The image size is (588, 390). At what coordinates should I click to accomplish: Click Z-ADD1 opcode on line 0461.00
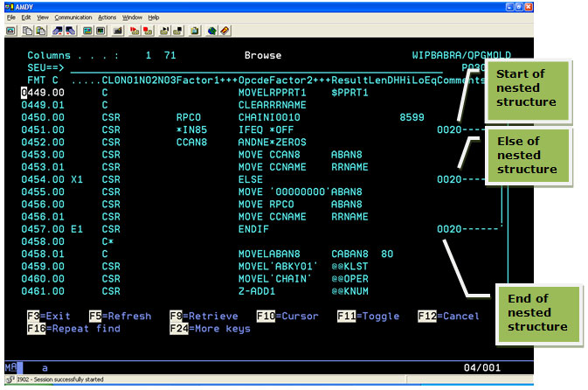tap(257, 291)
